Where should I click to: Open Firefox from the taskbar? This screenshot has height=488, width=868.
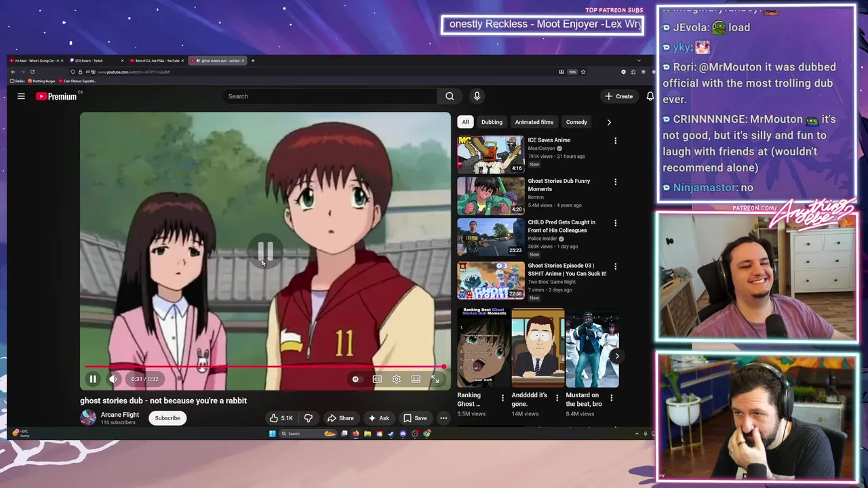coord(356,434)
